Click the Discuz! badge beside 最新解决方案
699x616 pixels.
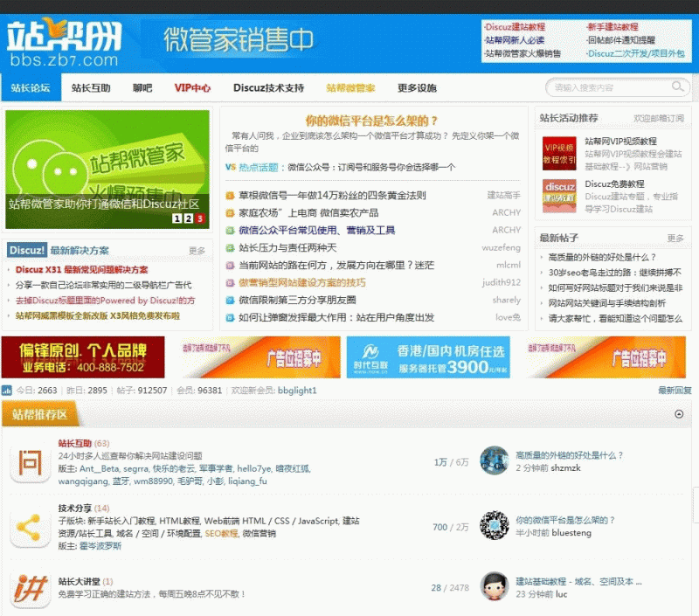coord(26,251)
